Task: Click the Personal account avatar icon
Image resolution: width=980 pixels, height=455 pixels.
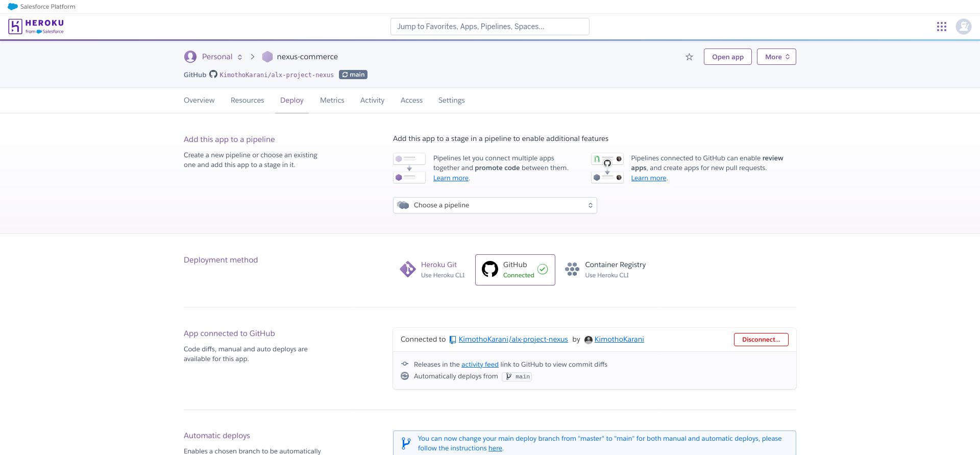Action: [190, 57]
